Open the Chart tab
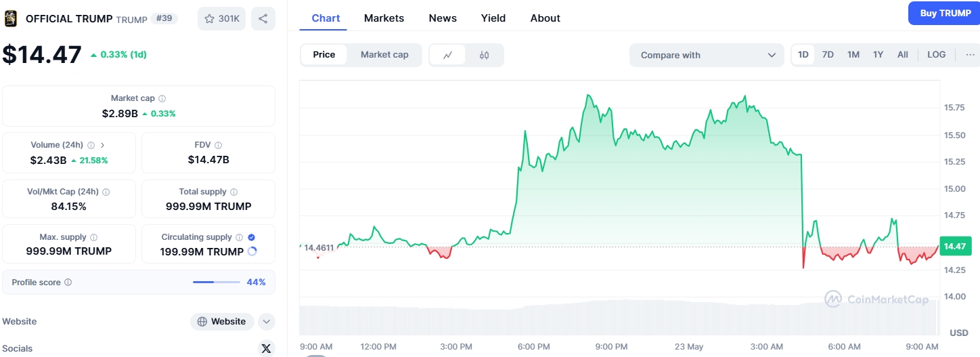980x357 pixels. click(x=326, y=18)
